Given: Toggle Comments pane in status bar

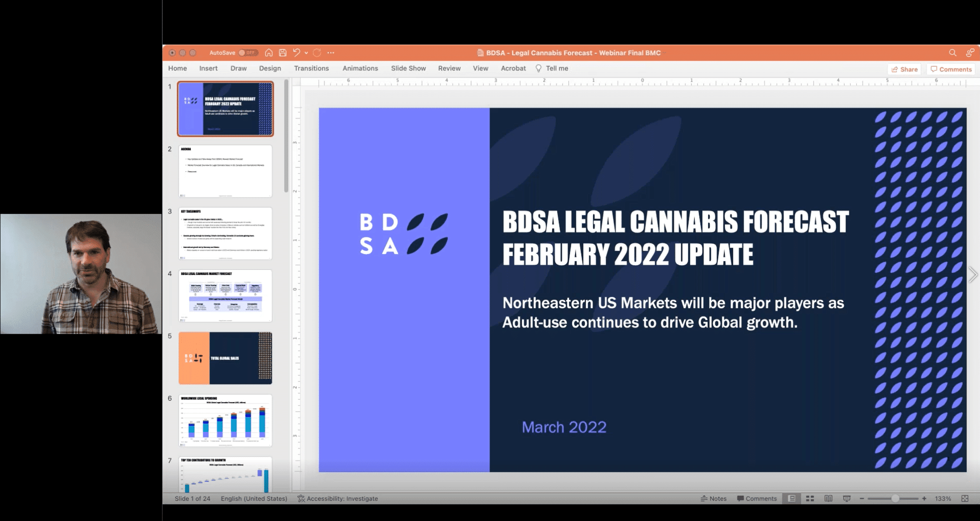Looking at the screenshot, I should click(x=757, y=498).
